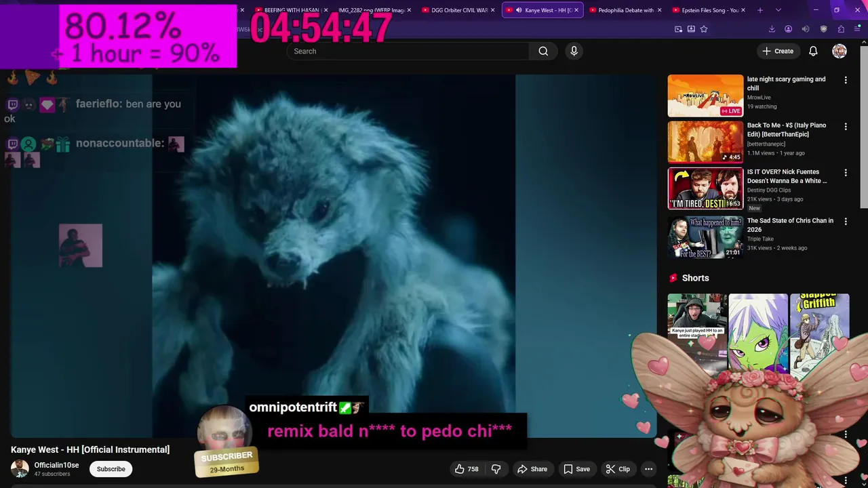Open MrowLive channel name
The width and height of the screenshot is (868, 488).
pyautogui.click(x=759, y=98)
